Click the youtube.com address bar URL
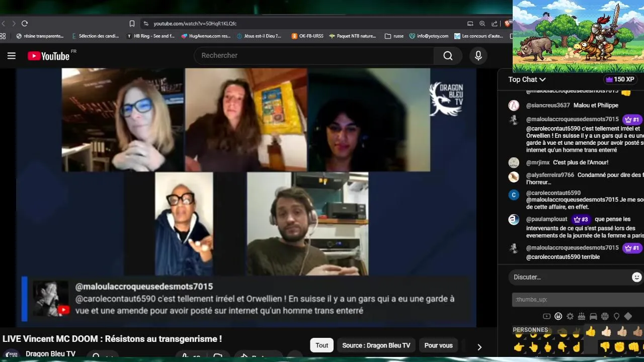The image size is (644, 362). pyautogui.click(x=195, y=24)
